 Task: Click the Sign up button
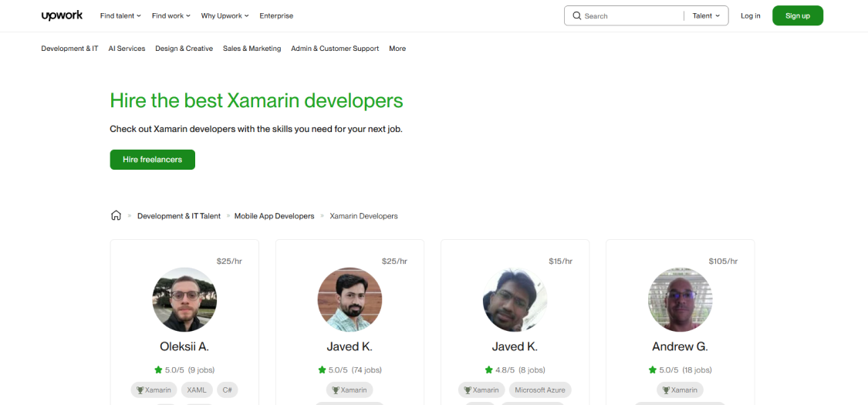(798, 15)
